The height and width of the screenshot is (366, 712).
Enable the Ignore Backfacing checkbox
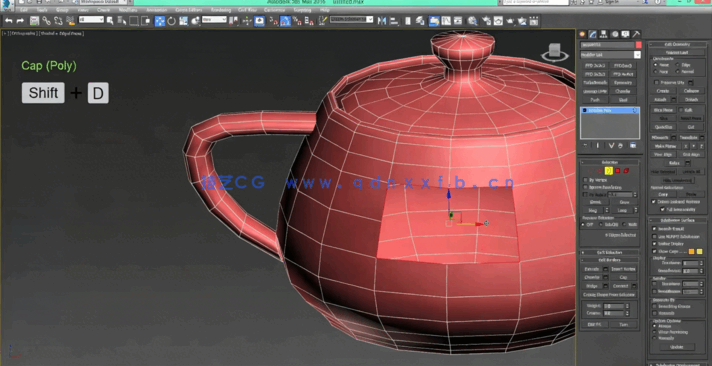click(x=585, y=187)
